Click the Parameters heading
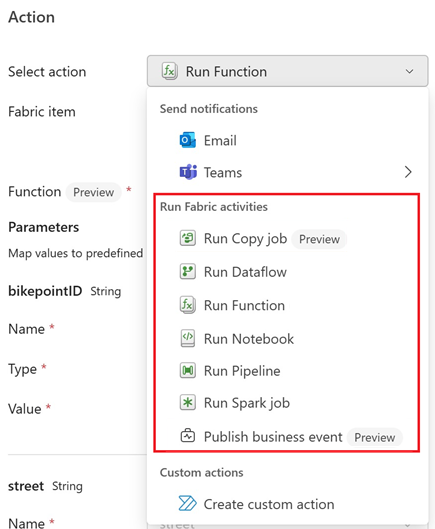The height and width of the screenshot is (529, 435). [44, 227]
